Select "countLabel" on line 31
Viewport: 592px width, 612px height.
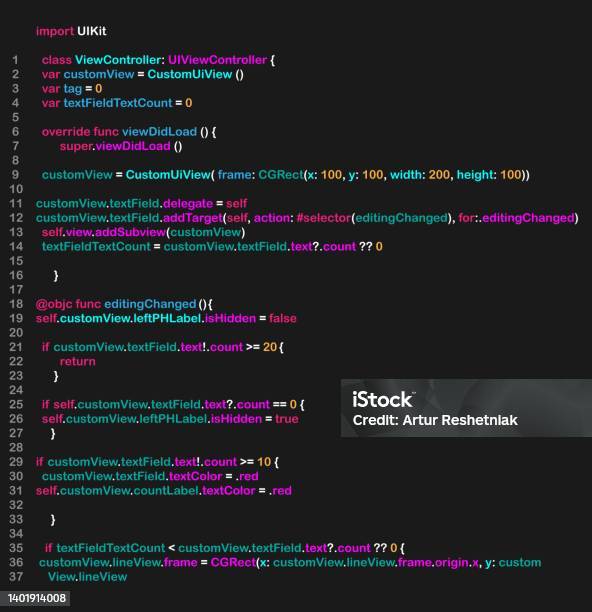166,491
